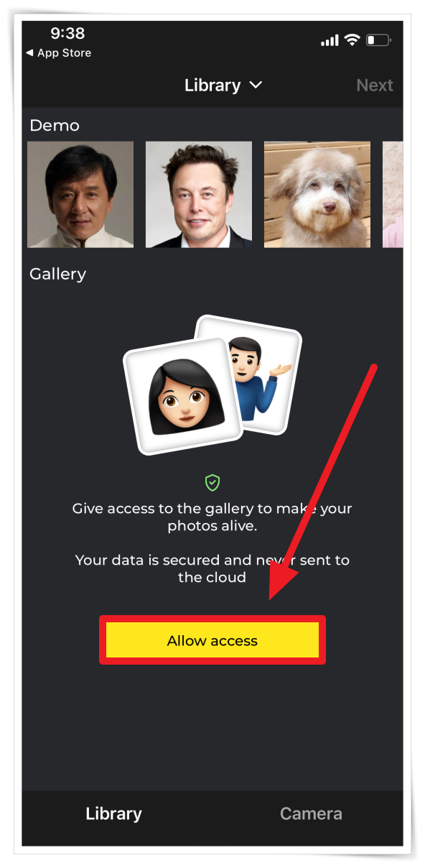
Task: Select the demo photo of man in white collar
Action: click(x=80, y=194)
